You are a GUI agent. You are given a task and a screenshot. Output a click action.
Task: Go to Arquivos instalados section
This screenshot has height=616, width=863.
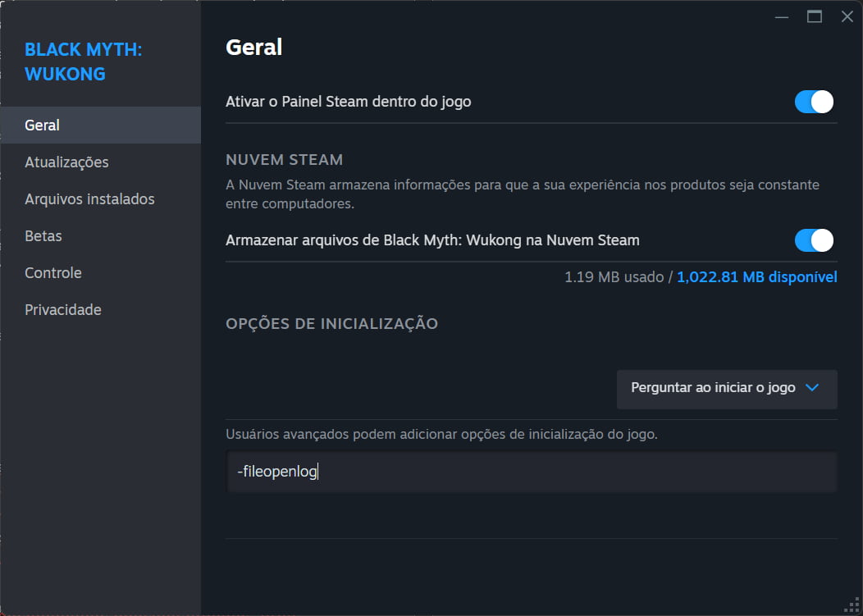tap(100, 198)
